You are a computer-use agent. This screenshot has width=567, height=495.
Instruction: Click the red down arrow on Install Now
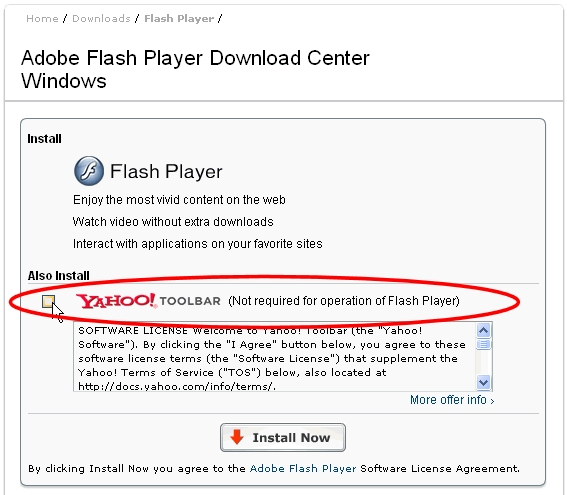tap(237, 437)
